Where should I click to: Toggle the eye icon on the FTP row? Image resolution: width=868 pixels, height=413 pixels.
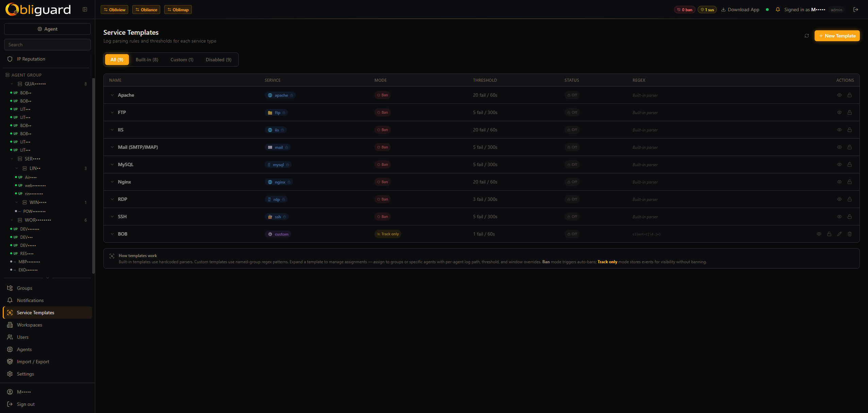tap(839, 112)
